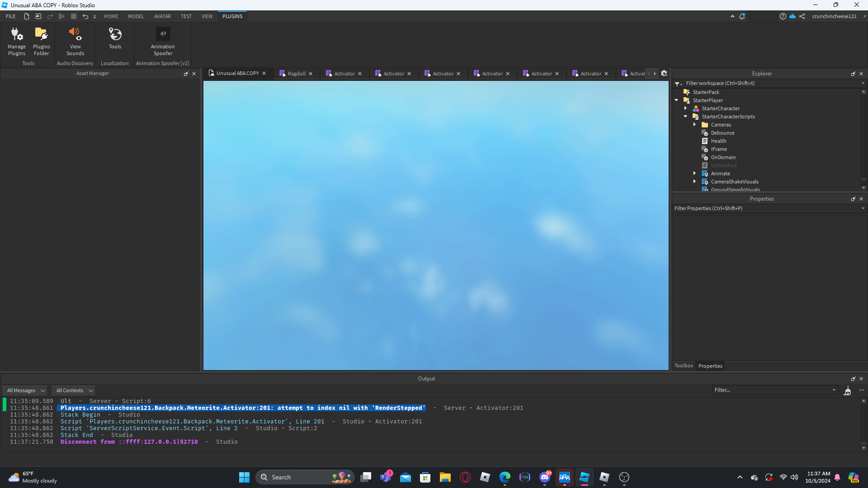The width and height of the screenshot is (868, 488).
Task: Open the FILE menu
Action: click(x=11, y=16)
